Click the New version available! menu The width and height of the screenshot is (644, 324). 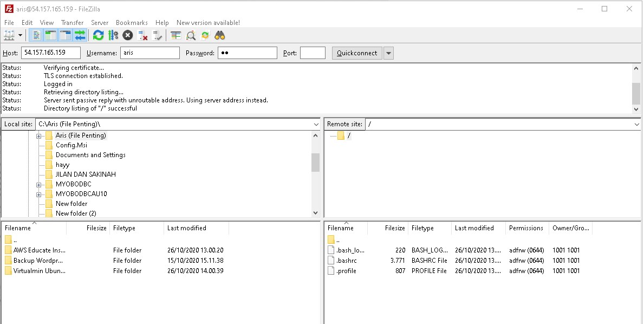pyautogui.click(x=208, y=23)
